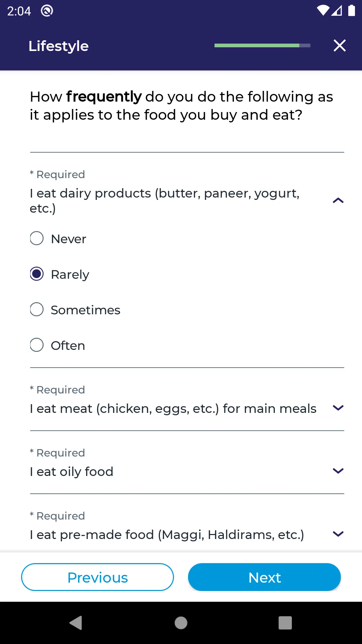Tap the notification icon beside the clock
Viewport: 362px width, 644px height.
(47, 11)
